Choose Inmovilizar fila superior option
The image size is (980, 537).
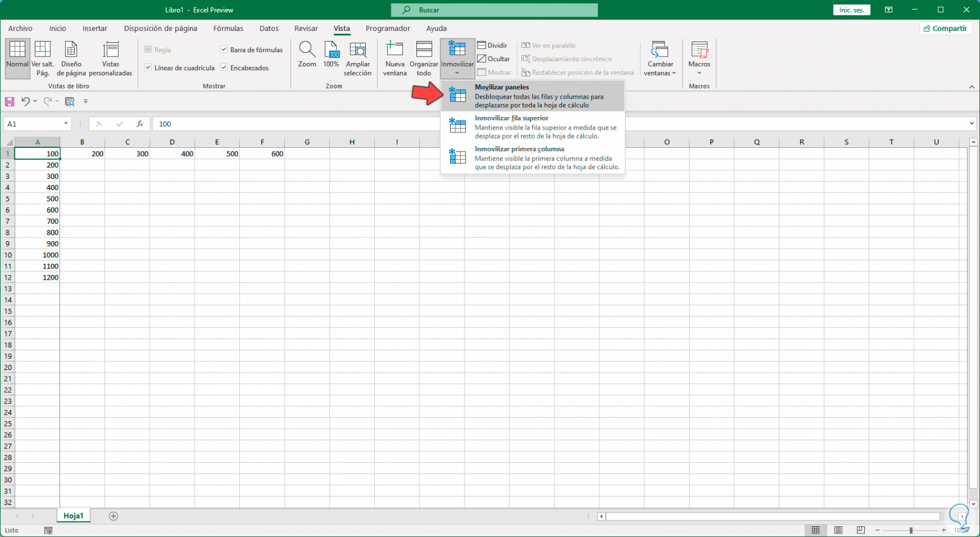(x=533, y=127)
